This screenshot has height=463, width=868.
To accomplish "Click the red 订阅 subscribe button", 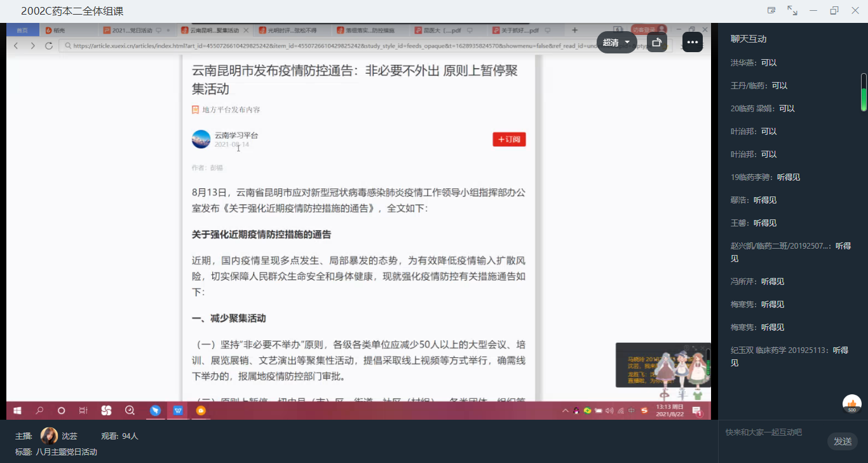I will (509, 139).
